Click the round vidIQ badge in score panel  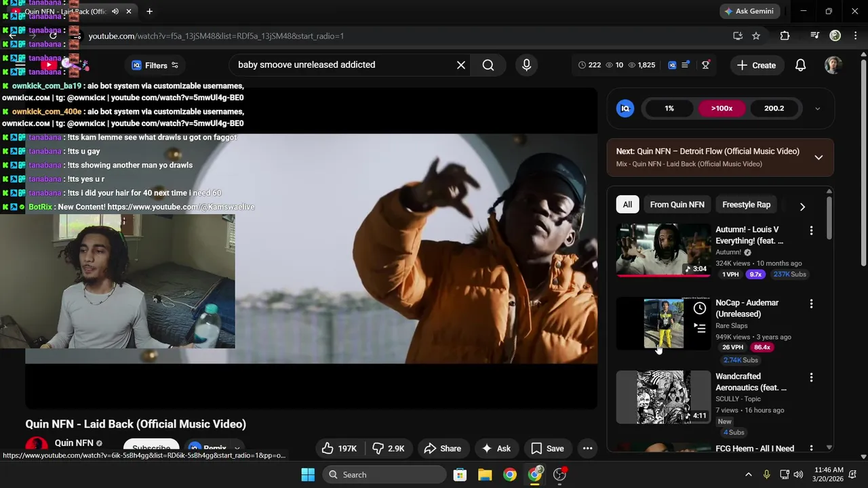pos(625,108)
